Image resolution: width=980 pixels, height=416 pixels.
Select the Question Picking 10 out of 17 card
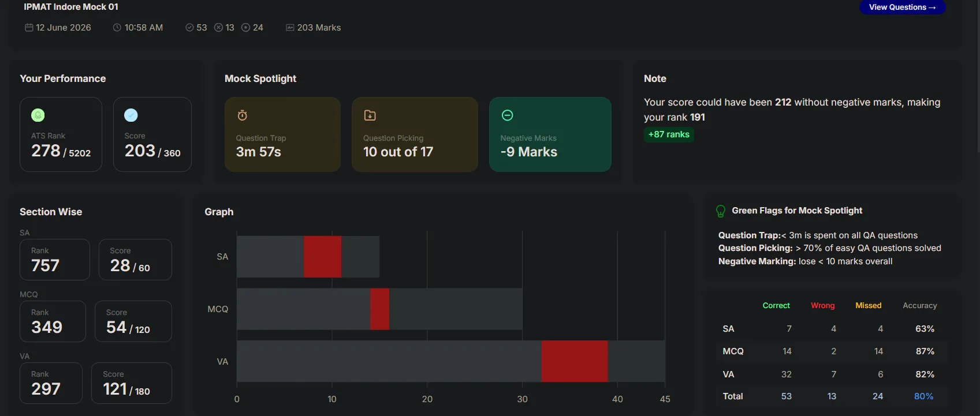tap(415, 134)
